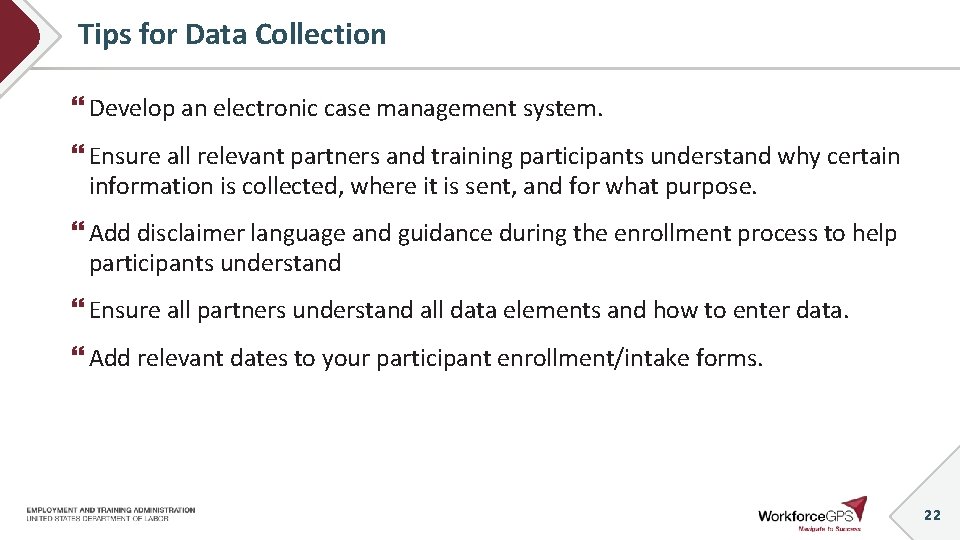Click bullet mark before 'Add disclaimer language'
Viewport: 960px width, 540px height.
pos(78,227)
